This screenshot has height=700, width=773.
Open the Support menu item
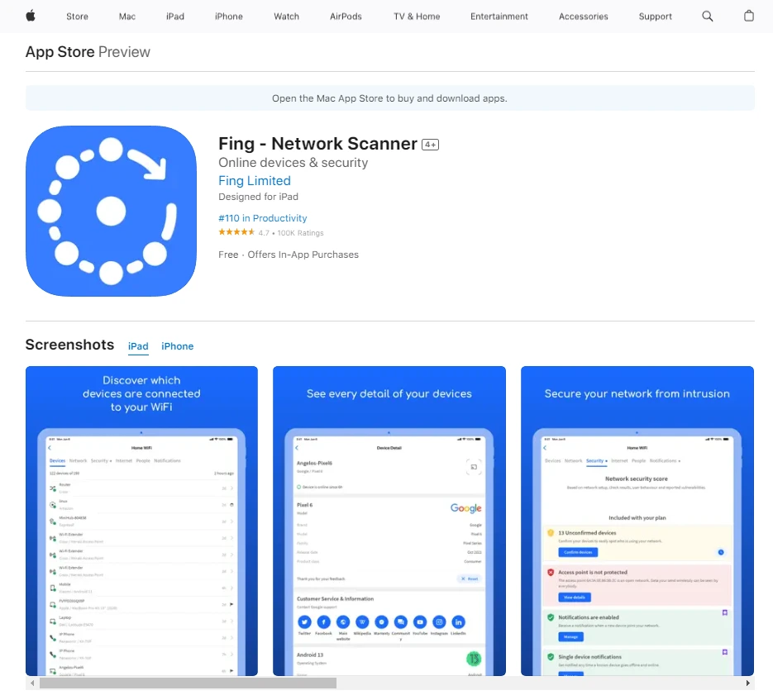point(655,17)
